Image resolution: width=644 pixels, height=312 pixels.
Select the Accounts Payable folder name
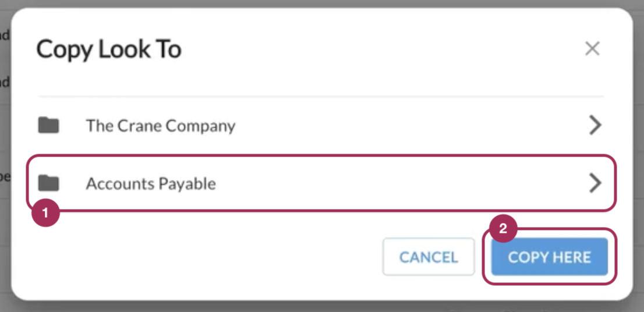coord(151,183)
